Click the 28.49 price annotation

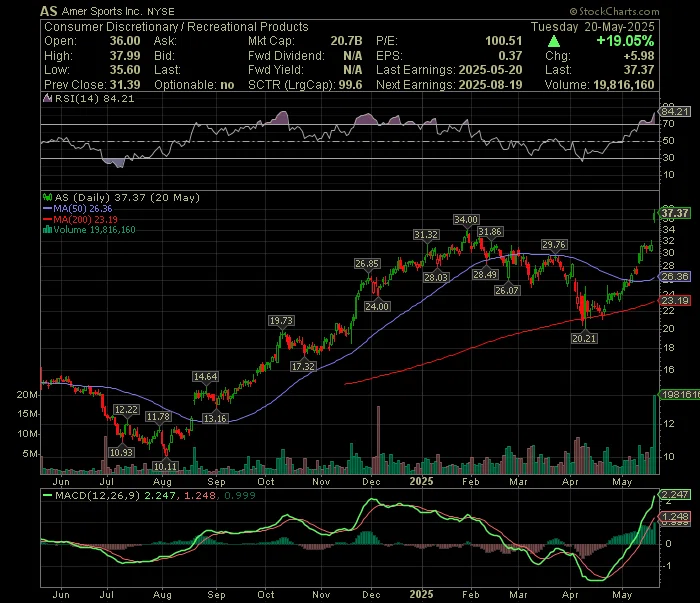485,274
